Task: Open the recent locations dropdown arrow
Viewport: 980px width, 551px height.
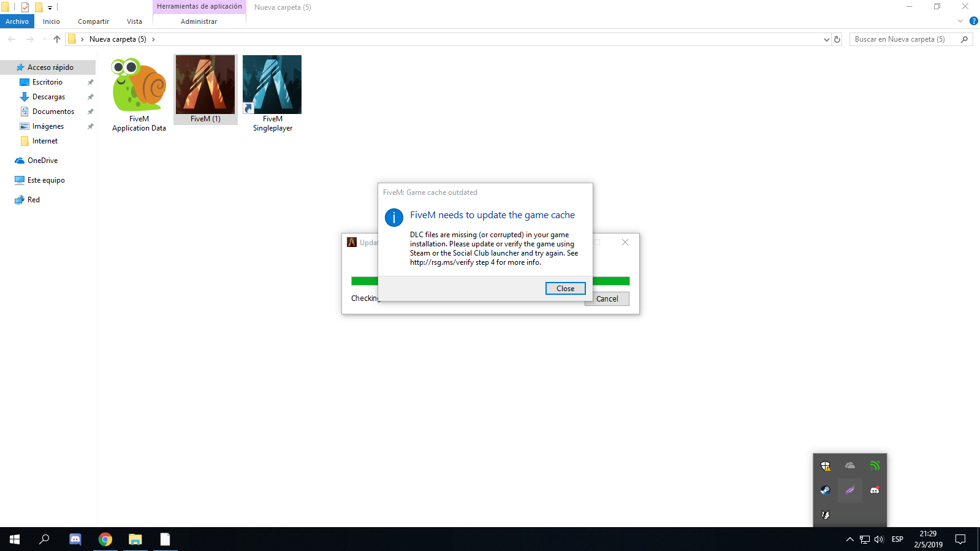Action: click(x=44, y=39)
